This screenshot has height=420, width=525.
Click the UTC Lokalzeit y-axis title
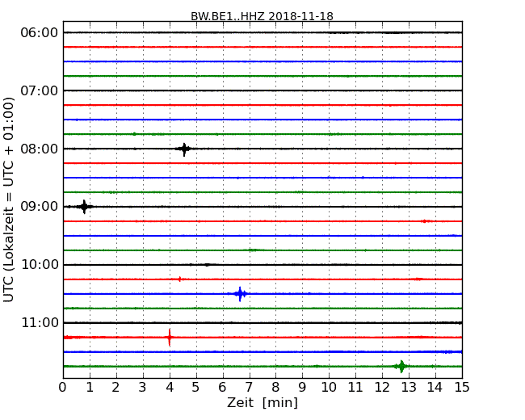[x=9, y=199]
